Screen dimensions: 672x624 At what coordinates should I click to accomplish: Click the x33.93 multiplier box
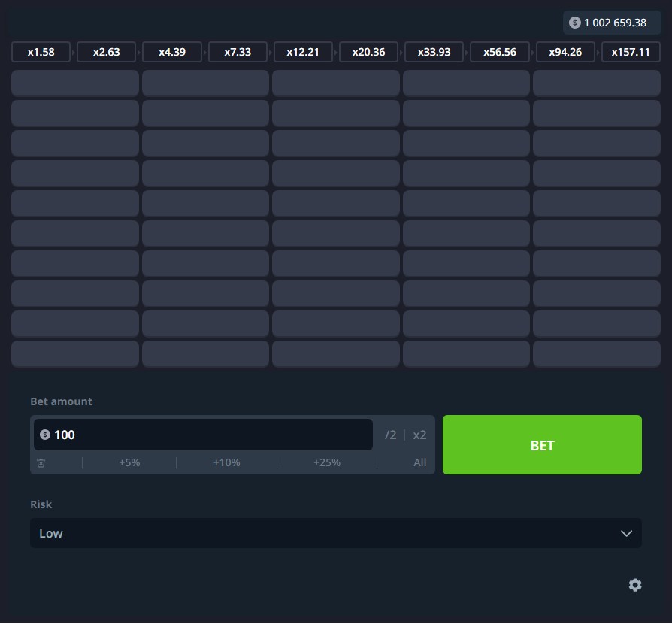434,52
